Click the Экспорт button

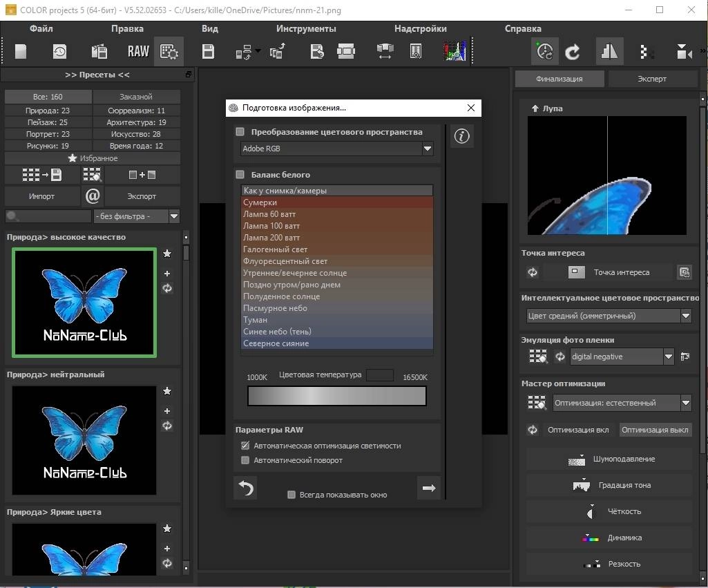point(142,196)
